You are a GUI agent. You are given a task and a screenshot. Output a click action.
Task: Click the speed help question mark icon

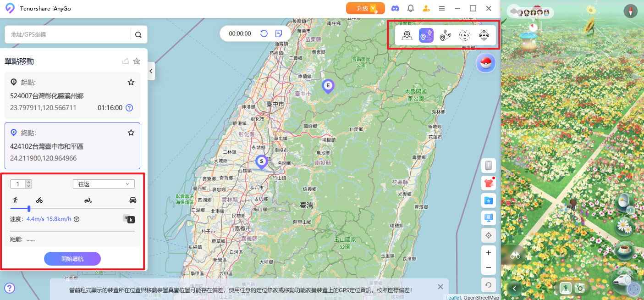77,219
